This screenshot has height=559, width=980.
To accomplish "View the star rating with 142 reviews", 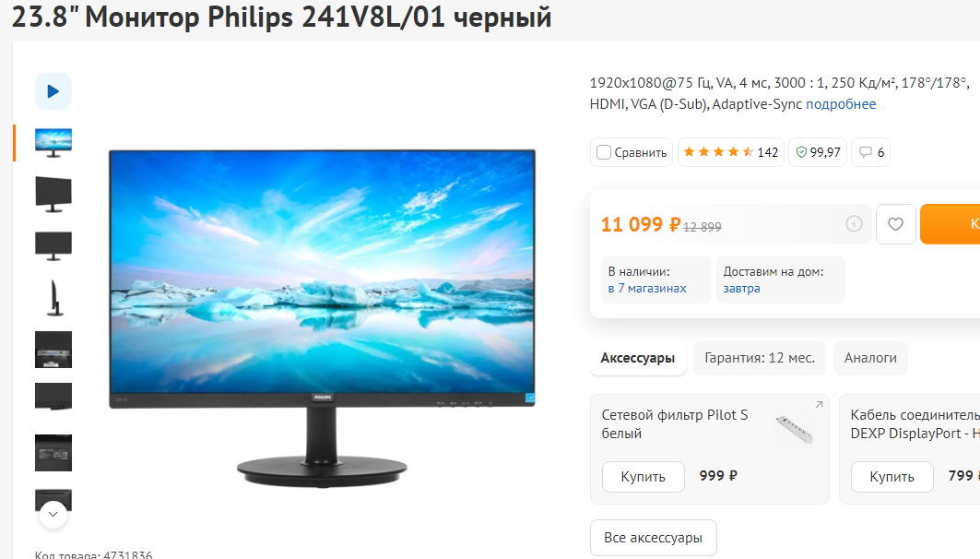I will [731, 152].
